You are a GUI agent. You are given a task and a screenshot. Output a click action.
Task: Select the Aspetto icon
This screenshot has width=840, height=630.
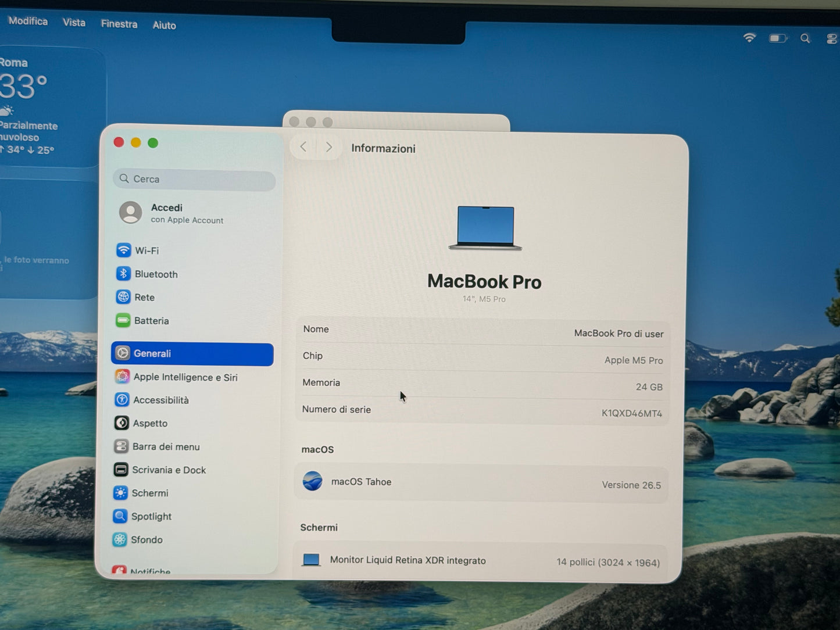[x=121, y=423]
